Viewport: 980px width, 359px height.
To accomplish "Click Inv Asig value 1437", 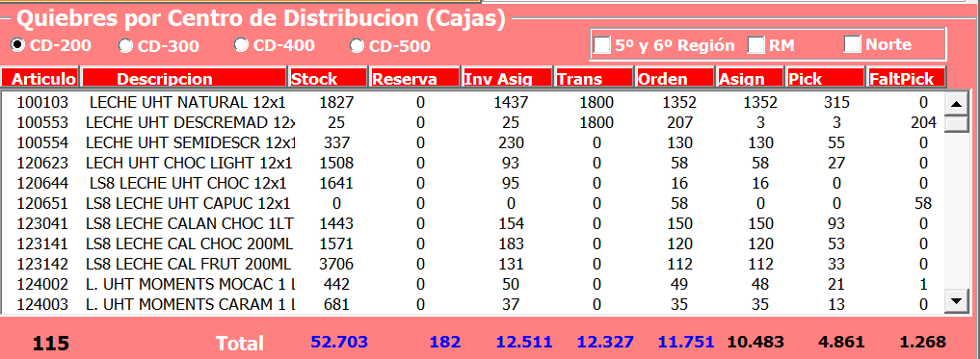I will tap(511, 102).
